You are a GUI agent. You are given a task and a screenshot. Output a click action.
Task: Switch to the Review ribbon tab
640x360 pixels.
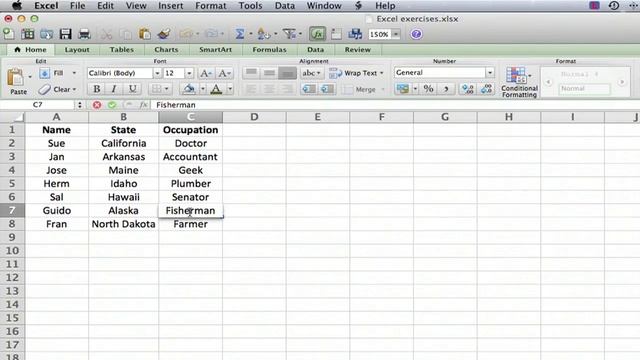[x=358, y=49]
